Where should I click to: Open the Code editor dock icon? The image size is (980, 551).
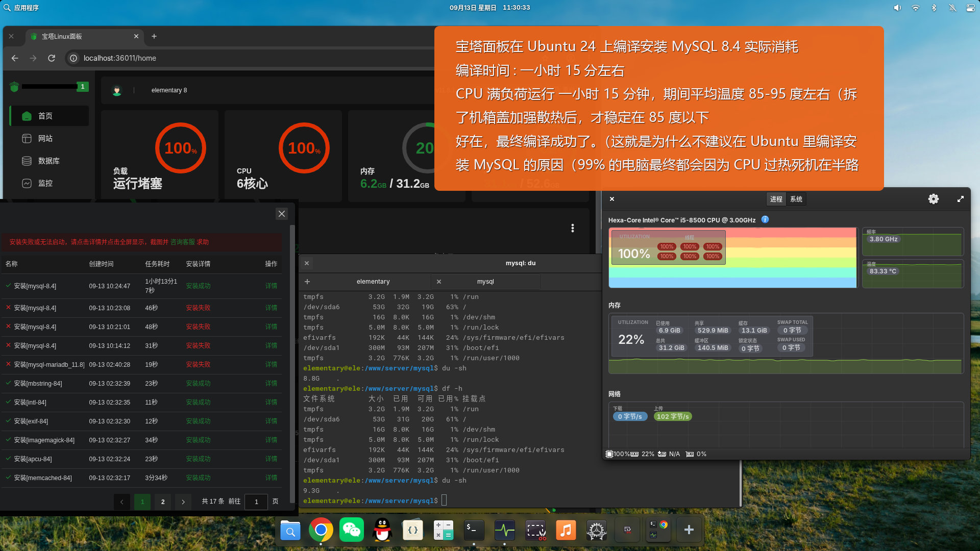[x=413, y=531]
